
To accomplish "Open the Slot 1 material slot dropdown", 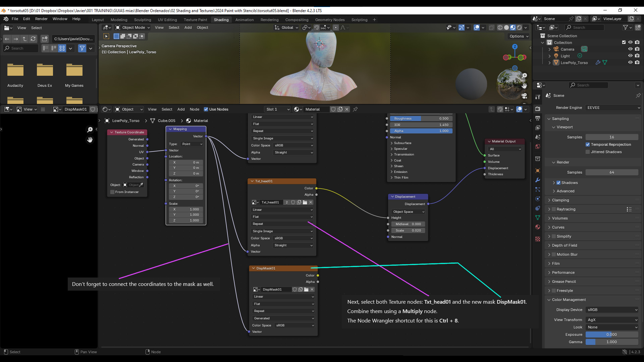I will point(277,109).
